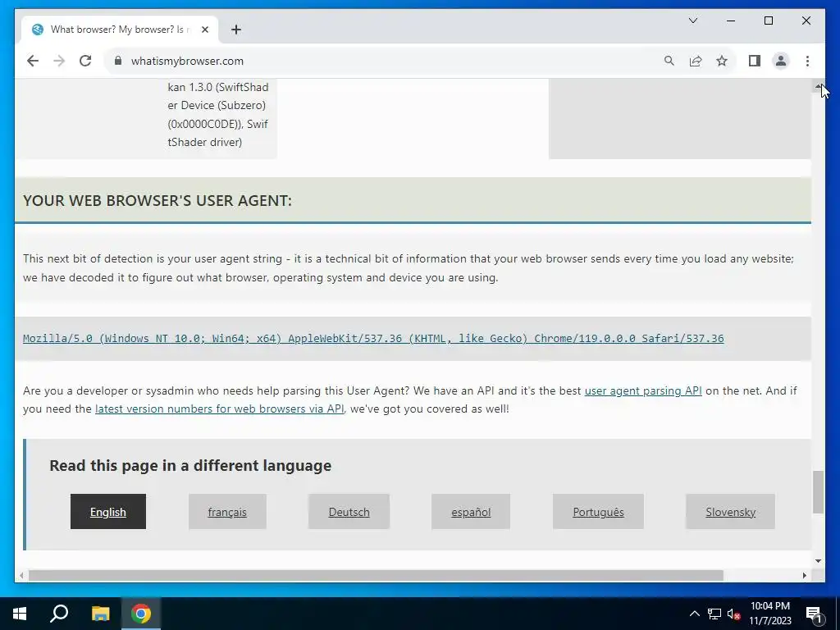840x630 pixels.
Task: Open the muted volume tray icon
Action: [x=734, y=614]
